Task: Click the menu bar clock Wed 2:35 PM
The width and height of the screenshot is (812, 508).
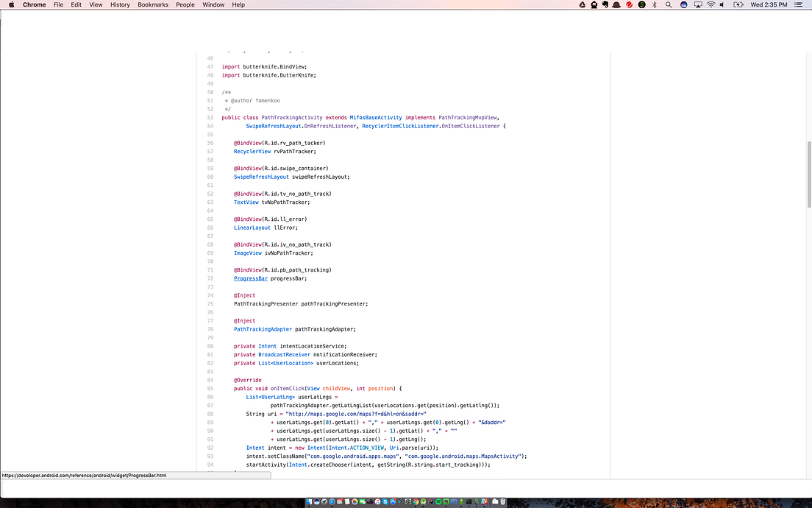Action: point(769,4)
